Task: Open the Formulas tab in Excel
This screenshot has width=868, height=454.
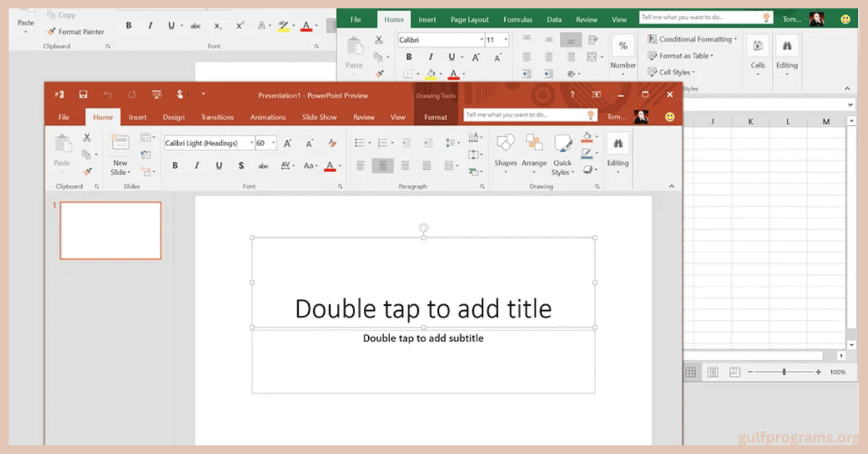Action: click(x=517, y=20)
